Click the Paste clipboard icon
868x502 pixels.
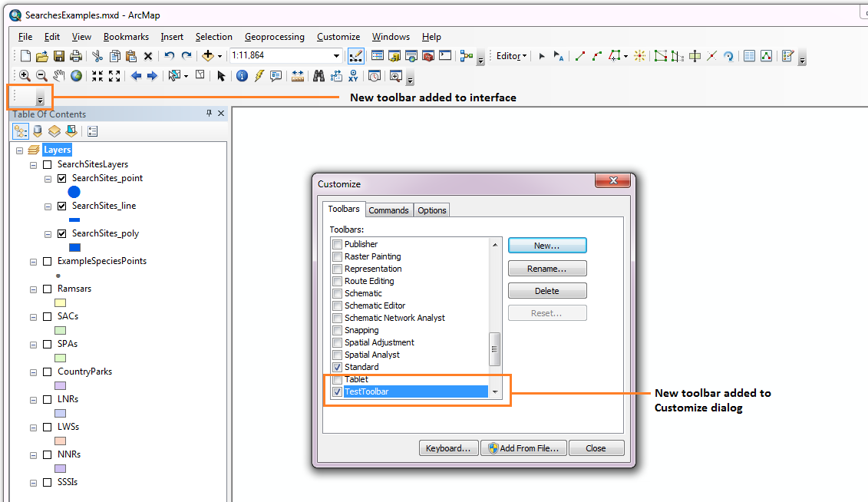point(131,56)
